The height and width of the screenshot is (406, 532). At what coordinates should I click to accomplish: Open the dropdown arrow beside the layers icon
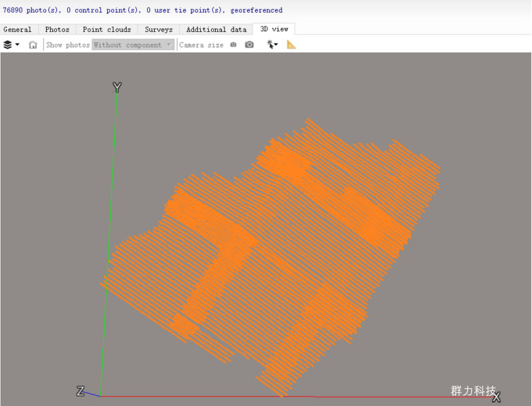coord(17,45)
